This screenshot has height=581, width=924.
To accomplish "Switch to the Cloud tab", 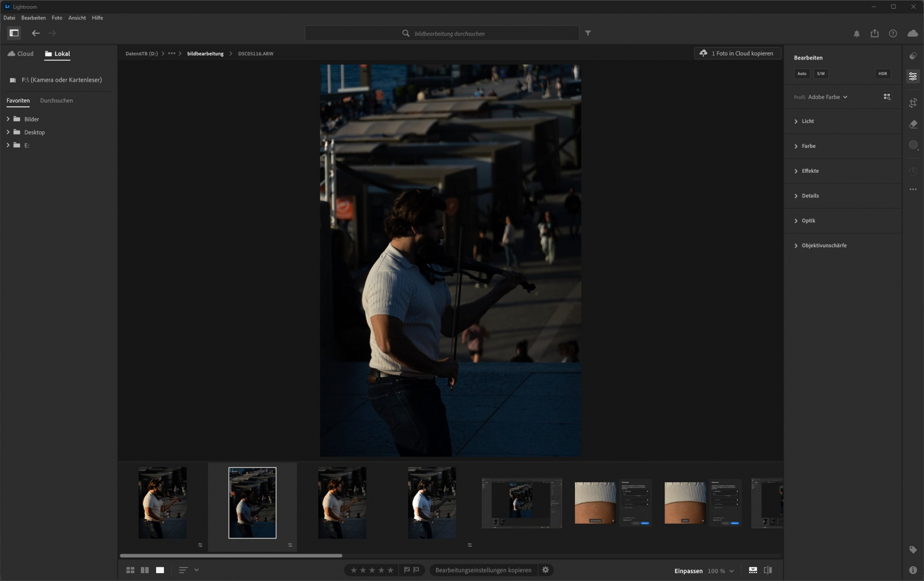I will pyautogui.click(x=21, y=54).
